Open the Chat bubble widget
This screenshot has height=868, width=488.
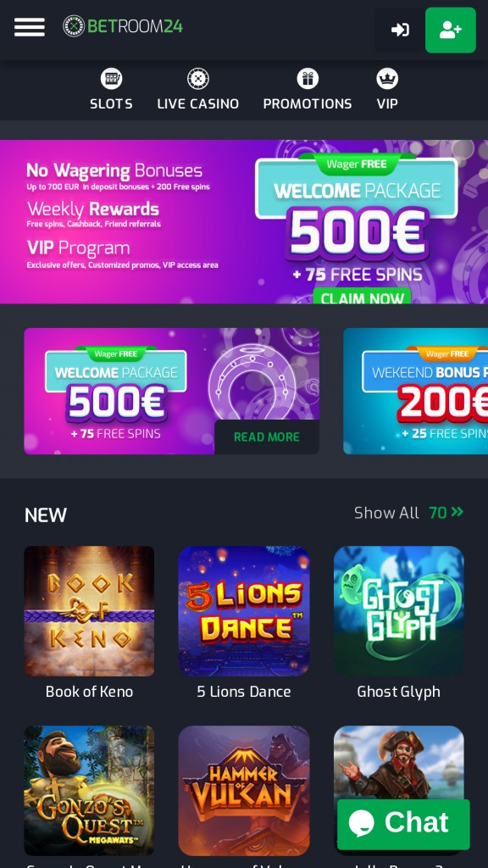[403, 824]
